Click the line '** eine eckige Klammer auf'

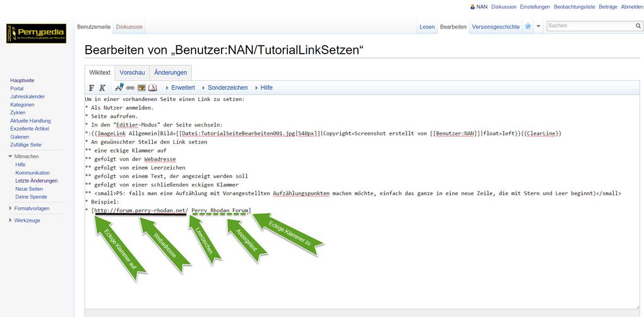pos(126,151)
